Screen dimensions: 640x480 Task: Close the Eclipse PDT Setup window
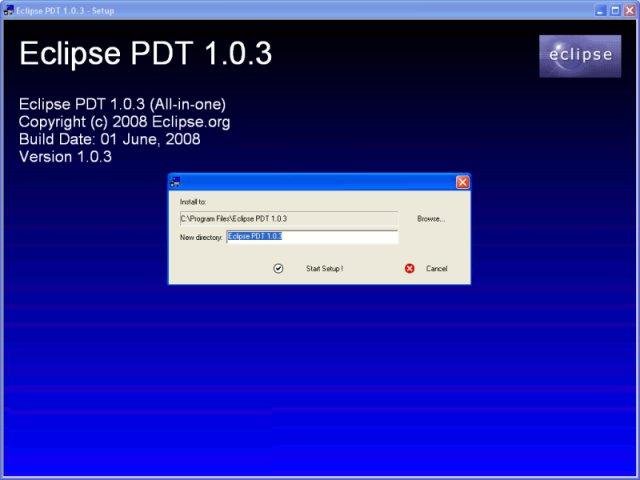(x=630, y=10)
